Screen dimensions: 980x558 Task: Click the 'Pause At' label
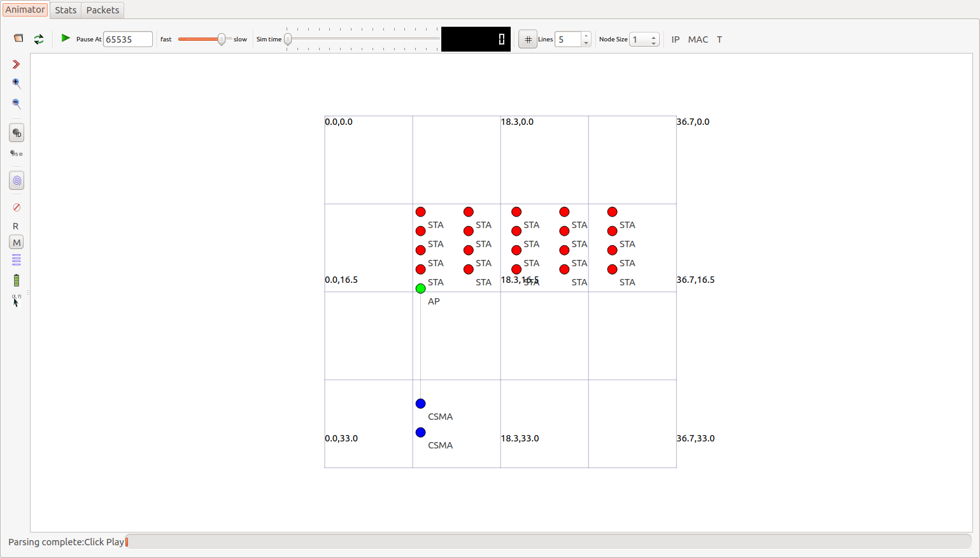pos(89,39)
